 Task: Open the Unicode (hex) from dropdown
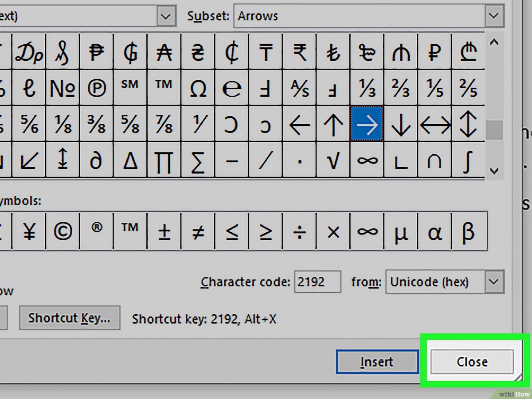point(493,282)
